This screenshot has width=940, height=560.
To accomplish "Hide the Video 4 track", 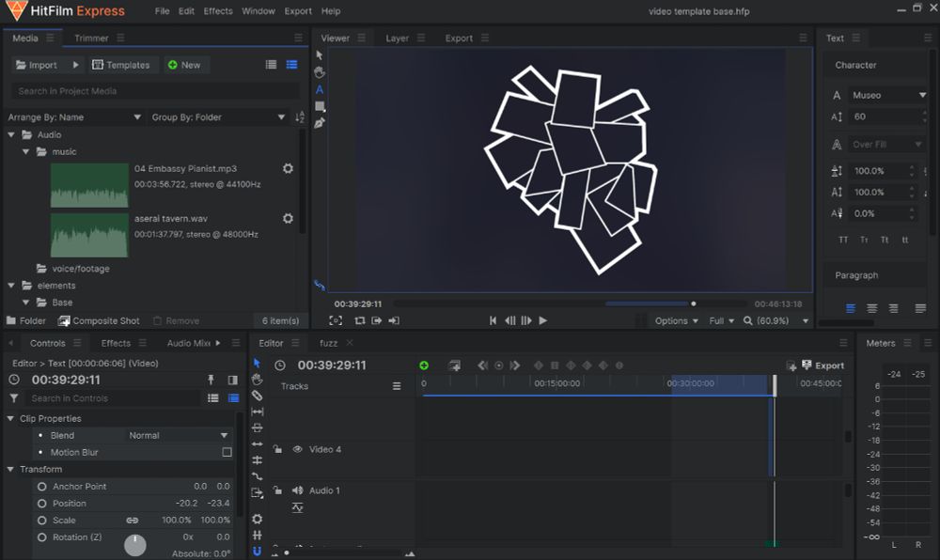I will click(x=297, y=449).
